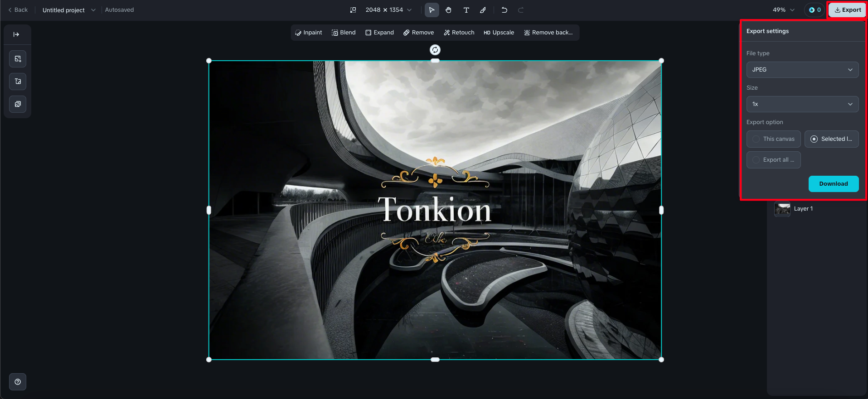Choose the Text tool
The width and height of the screenshot is (868, 399).
pos(466,10)
